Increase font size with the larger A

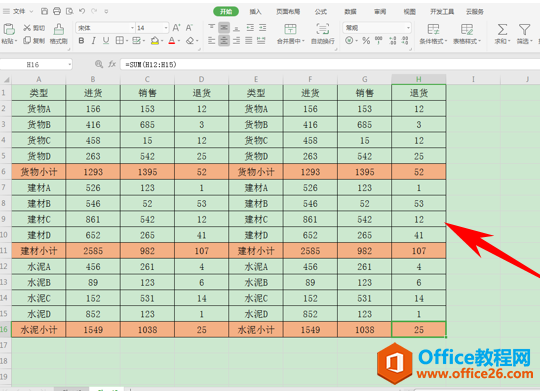pyautogui.click(x=176, y=28)
